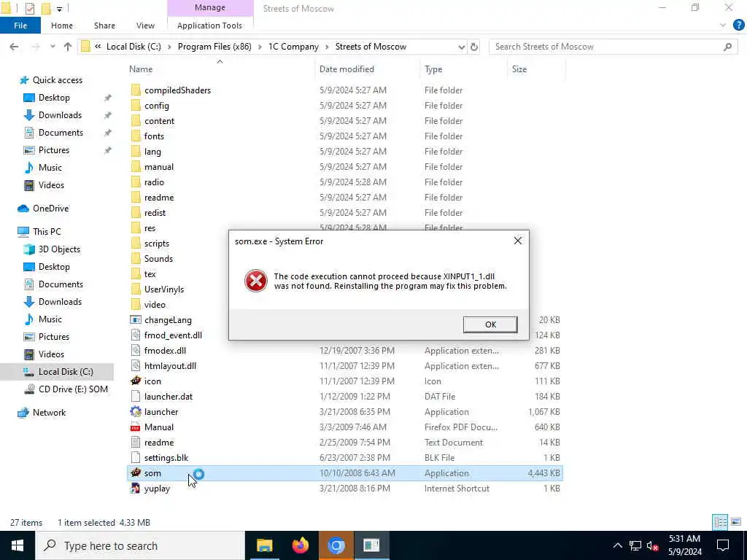Show hidden tray icons chevron
This screenshot has width=747, height=560.
[x=617, y=545]
